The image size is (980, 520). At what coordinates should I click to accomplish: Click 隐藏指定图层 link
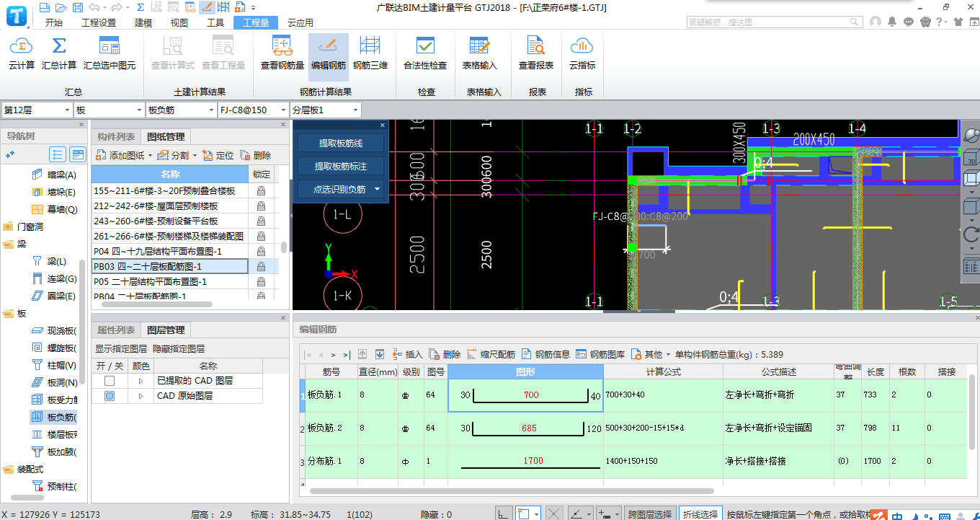click(x=179, y=348)
